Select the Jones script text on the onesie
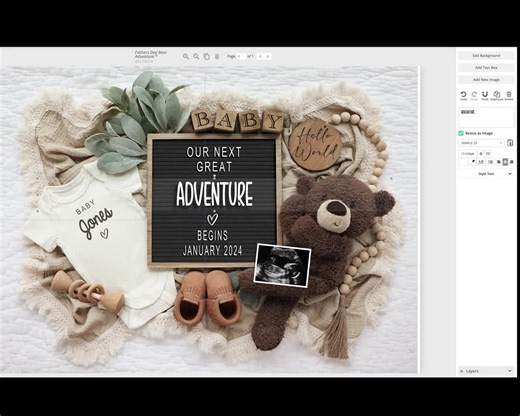The image size is (520, 416). click(96, 223)
